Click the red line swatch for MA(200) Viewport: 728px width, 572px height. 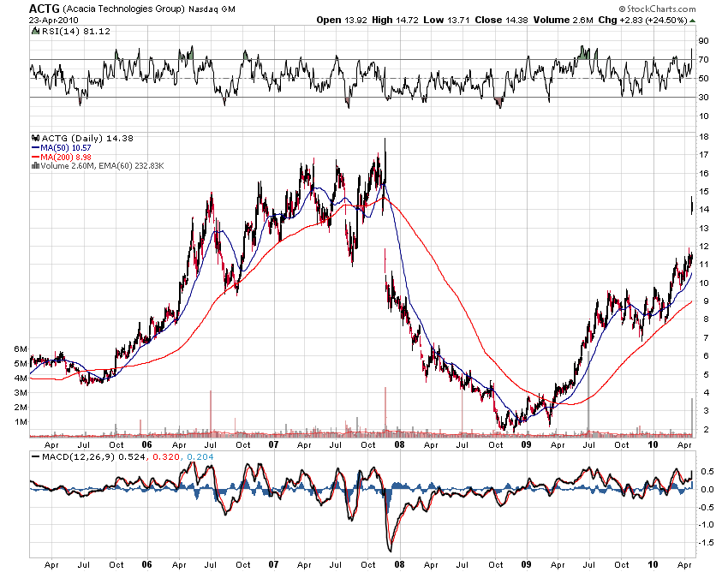pos(36,157)
